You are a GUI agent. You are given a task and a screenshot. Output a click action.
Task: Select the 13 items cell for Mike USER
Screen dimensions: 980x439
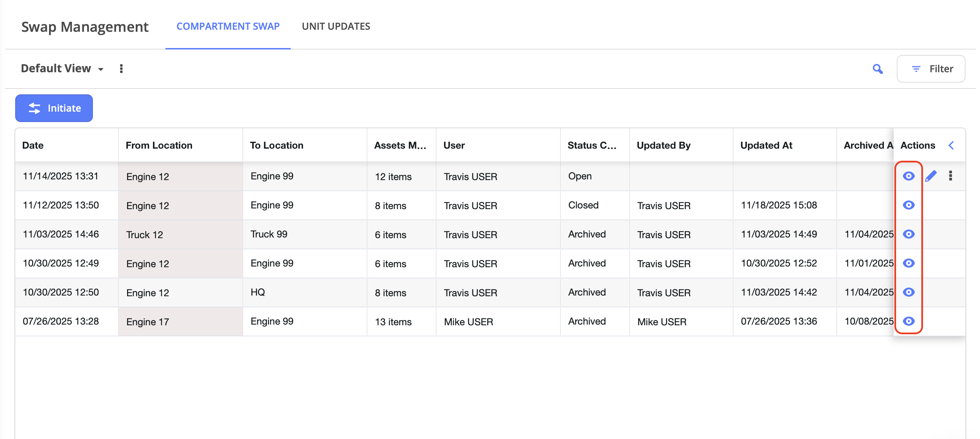point(393,322)
